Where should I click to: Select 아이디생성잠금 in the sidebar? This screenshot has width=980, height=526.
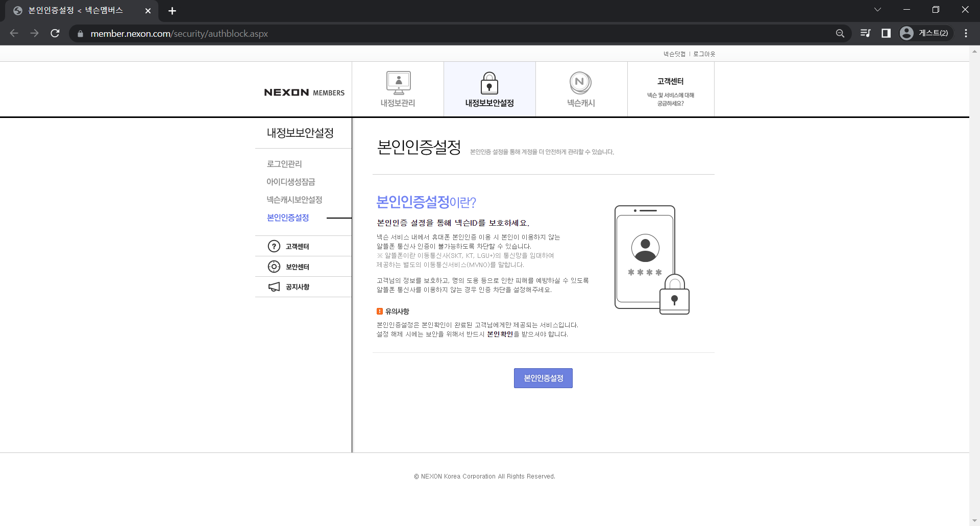291,182
